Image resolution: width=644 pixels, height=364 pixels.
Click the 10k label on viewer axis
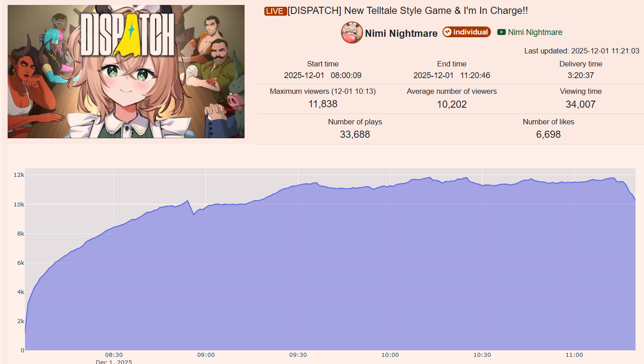pos(18,204)
